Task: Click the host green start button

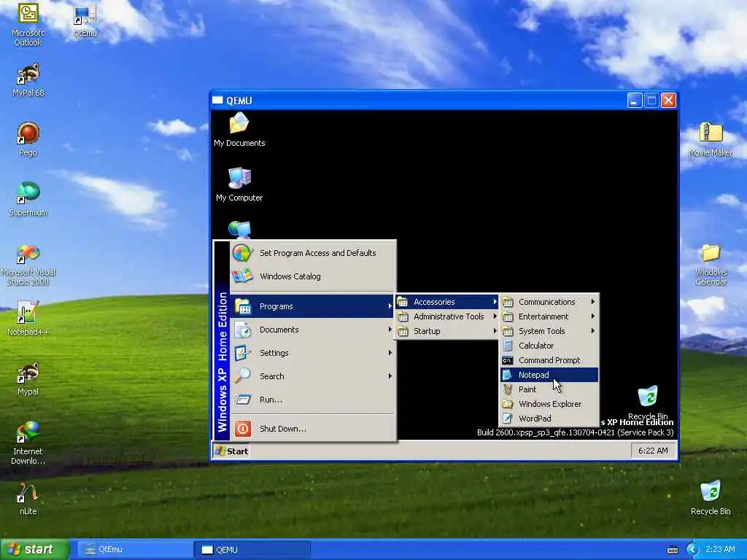Action: pyautogui.click(x=35, y=550)
